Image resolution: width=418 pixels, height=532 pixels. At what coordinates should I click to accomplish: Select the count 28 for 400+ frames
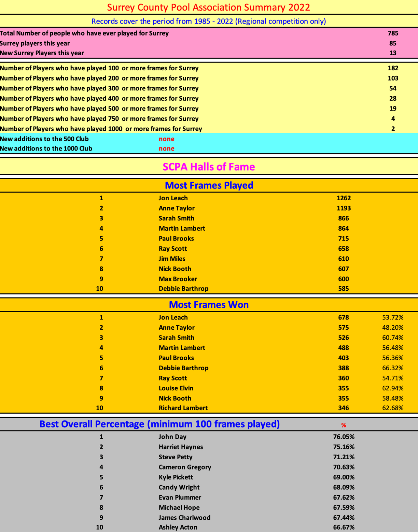(x=393, y=99)
